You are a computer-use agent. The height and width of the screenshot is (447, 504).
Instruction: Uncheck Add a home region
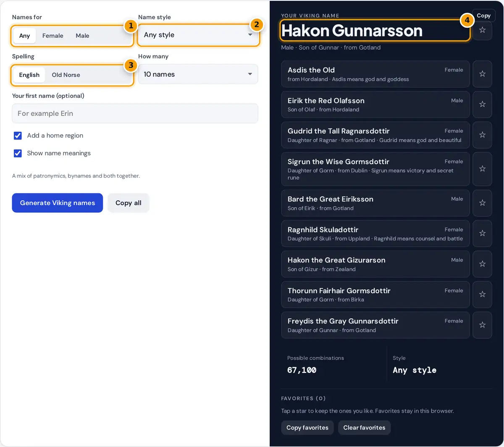(x=18, y=136)
